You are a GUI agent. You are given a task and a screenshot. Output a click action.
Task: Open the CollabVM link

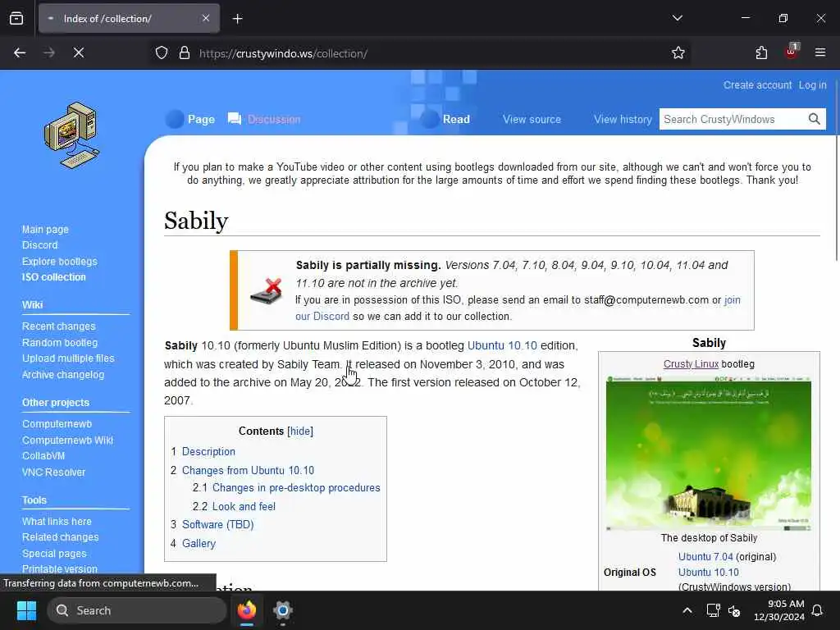point(43,456)
